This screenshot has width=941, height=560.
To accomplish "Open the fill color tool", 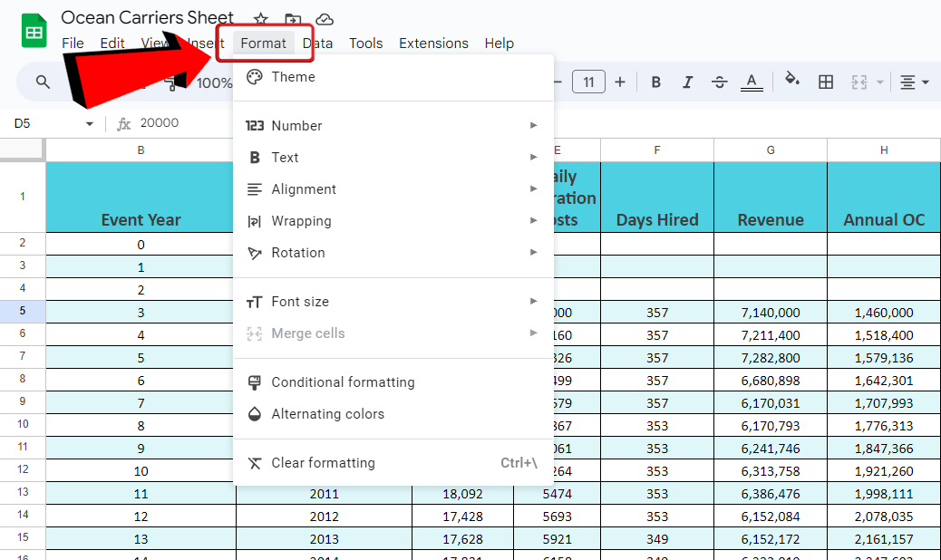I will click(x=792, y=82).
